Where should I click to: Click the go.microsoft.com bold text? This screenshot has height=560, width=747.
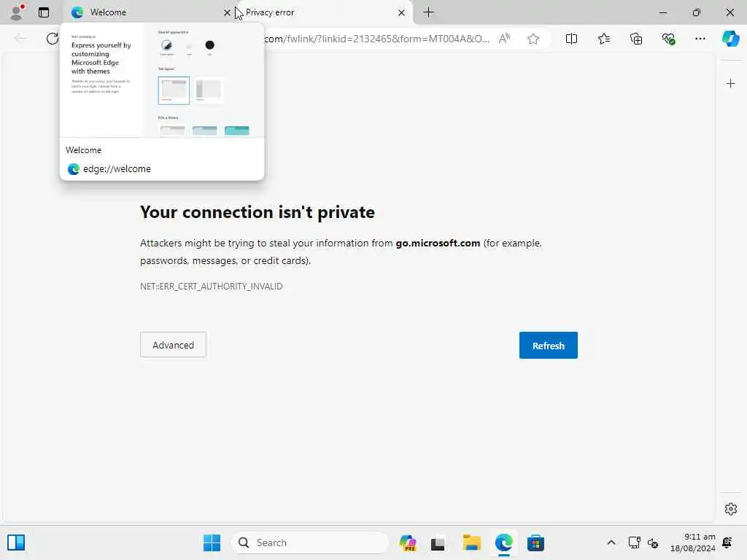(x=438, y=244)
